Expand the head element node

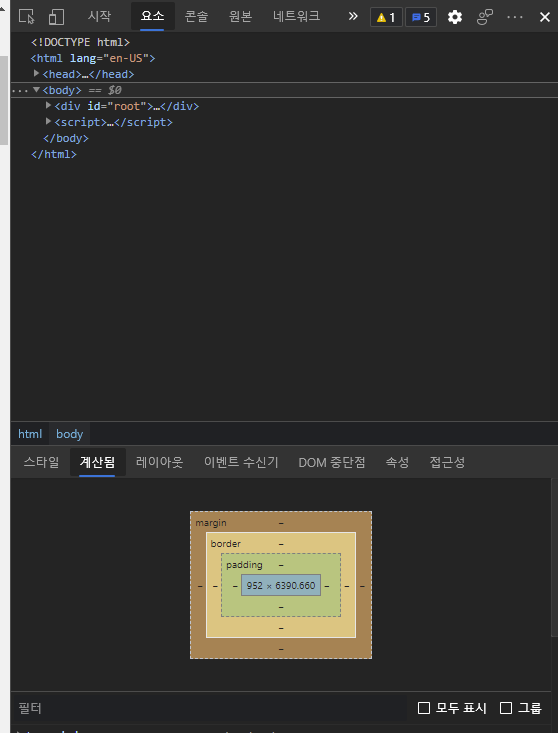coord(36,74)
